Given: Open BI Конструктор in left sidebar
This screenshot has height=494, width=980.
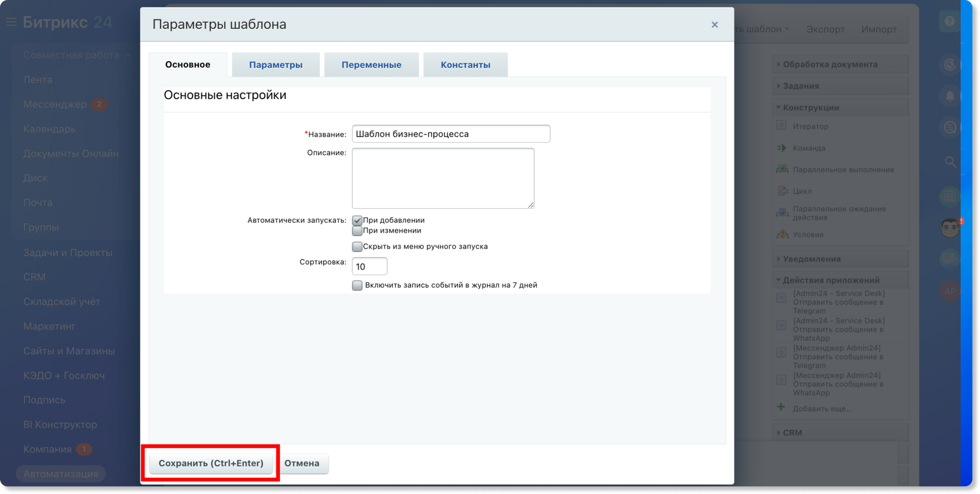Looking at the screenshot, I should click(60, 425).
